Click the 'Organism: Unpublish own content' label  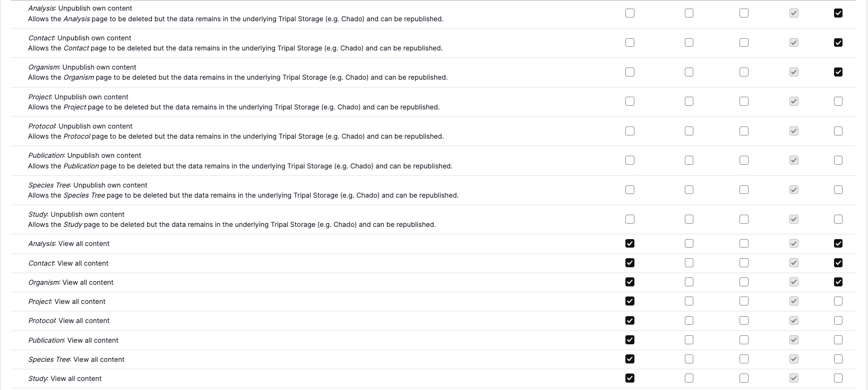click(82, 67)
